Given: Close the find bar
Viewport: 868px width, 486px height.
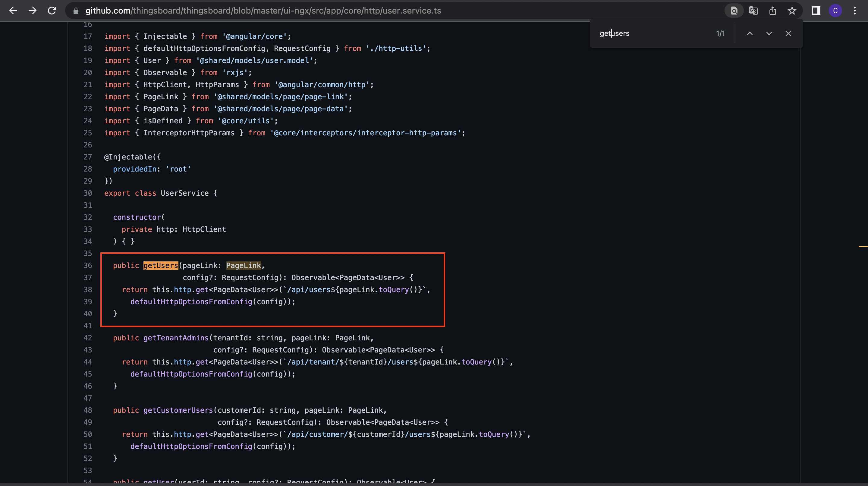Looking at the screenshot, I should point(788,33).
